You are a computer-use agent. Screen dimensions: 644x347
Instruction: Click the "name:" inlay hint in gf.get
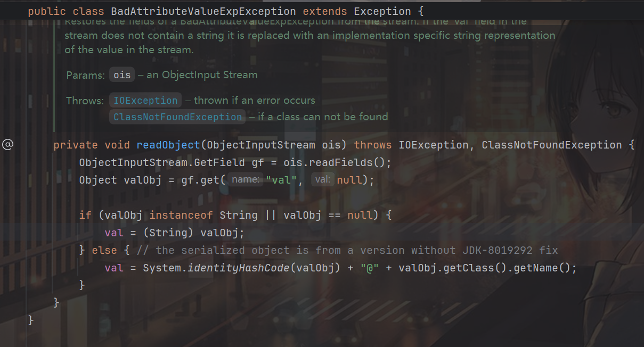(x=246, y=180)
